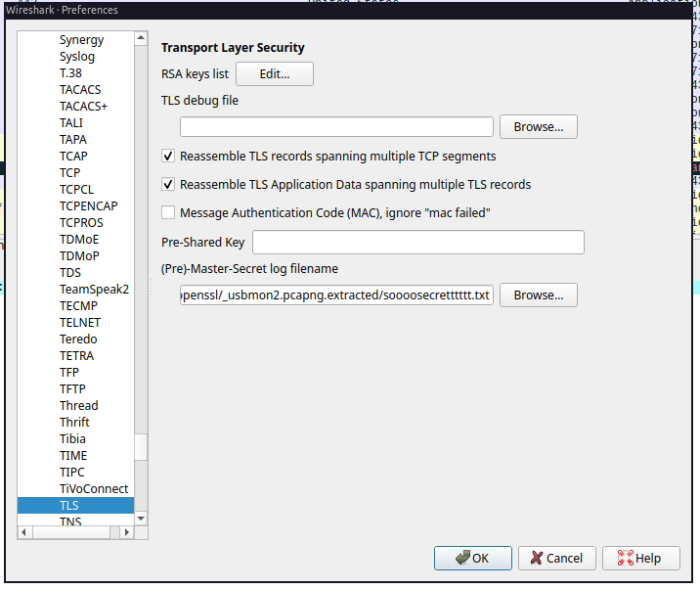Viewport: 700px width, 589px height.
Task: Select TiVoConnect protocol entry
Action: tap(94, 489)
